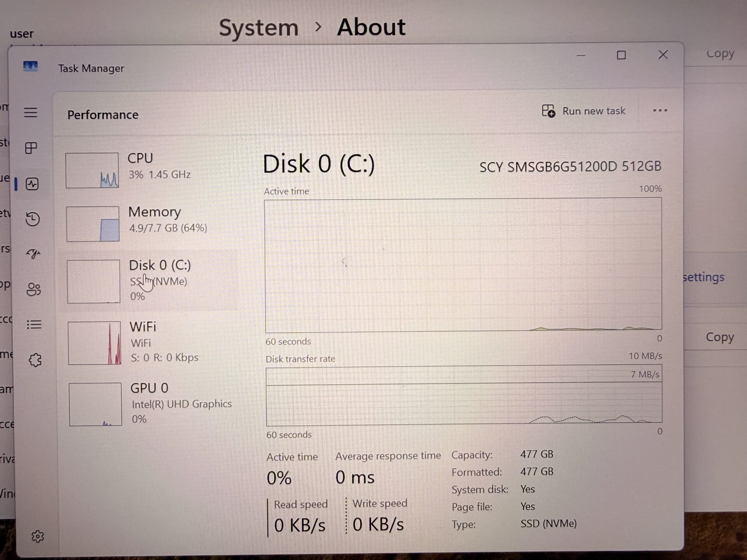Click the Run new task button
The image size is (747, 560).
(x=584, y=111)
